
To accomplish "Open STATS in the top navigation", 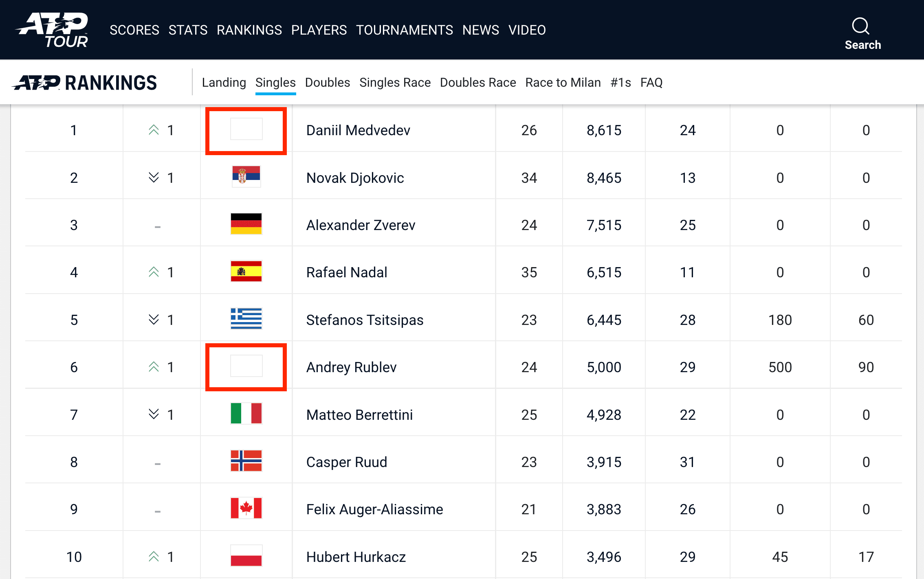I will (x=188, y=30).
